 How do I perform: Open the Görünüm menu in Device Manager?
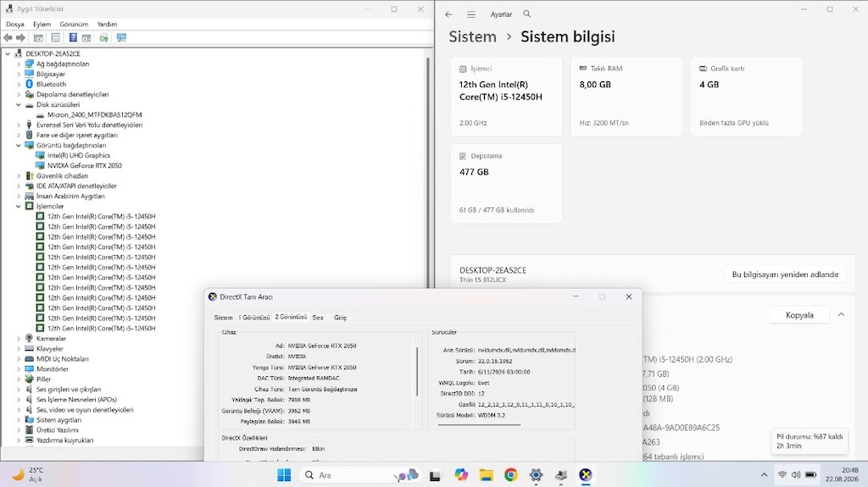tap(74, 25)
